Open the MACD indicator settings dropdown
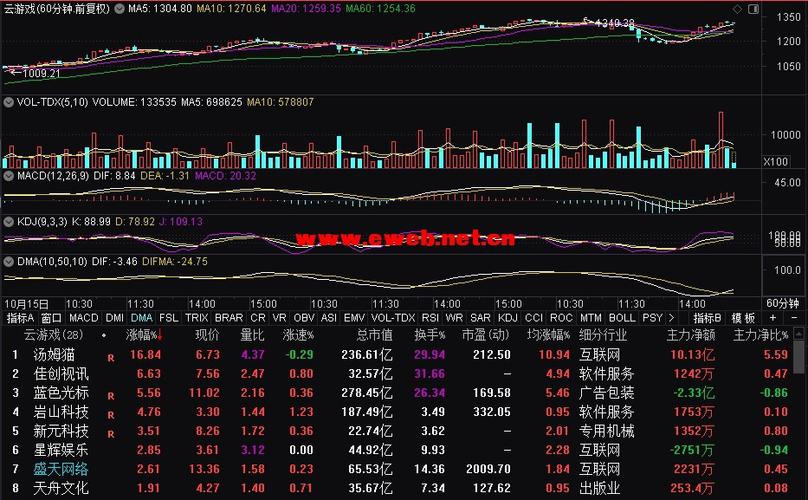 (x=8, y=176)
